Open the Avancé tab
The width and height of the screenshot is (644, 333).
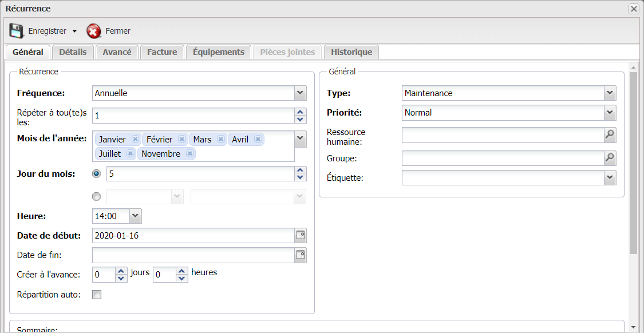pyautogui.click(x=117, y=52)
